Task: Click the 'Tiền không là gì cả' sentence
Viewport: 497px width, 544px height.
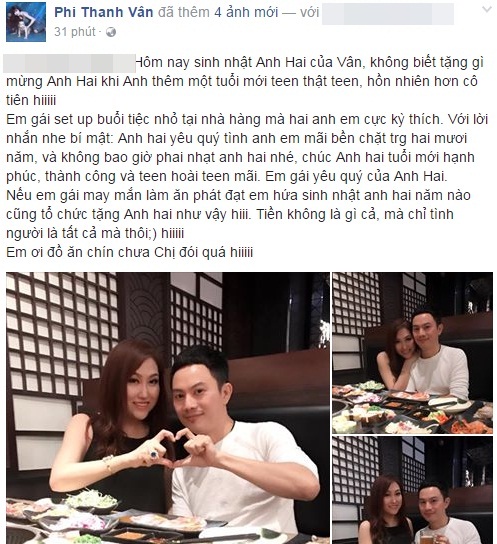Action: pos(316,214)
